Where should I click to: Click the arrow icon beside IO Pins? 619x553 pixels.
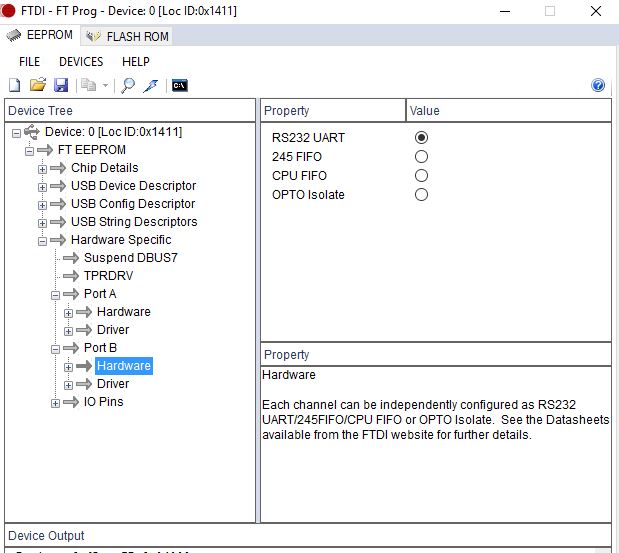[x=71, y=402]
